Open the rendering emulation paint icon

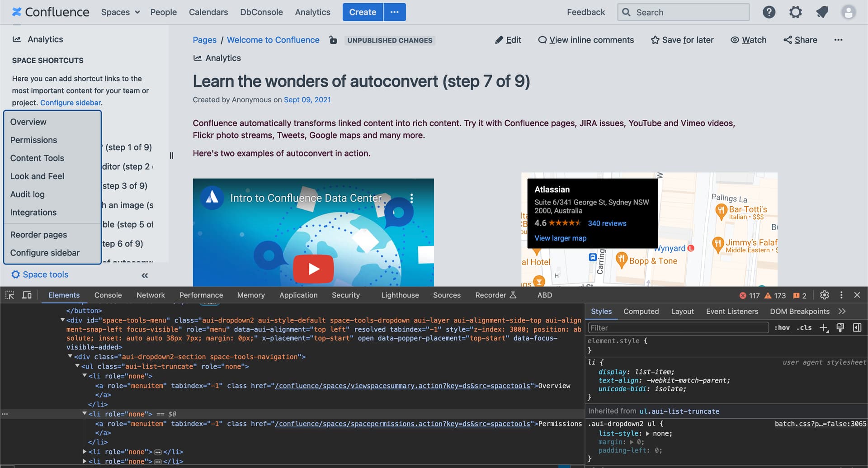pos(840,328)
